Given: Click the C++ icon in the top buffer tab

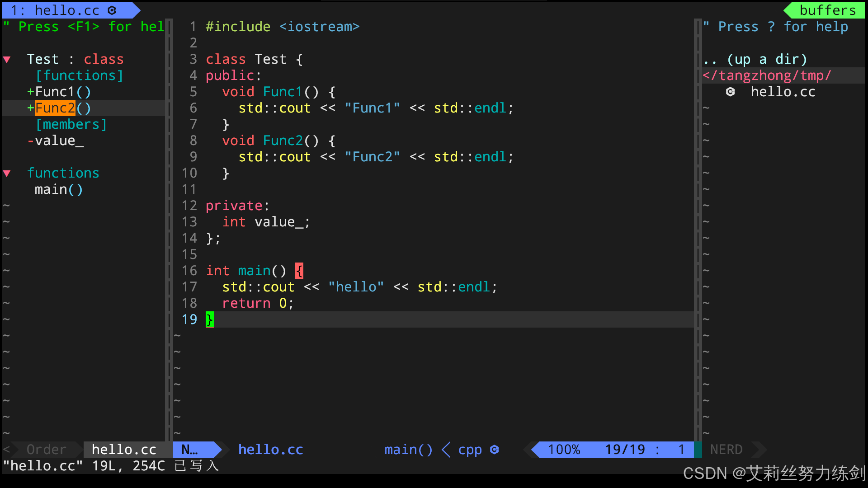Looking at the screenshot, I should point(112,10).
